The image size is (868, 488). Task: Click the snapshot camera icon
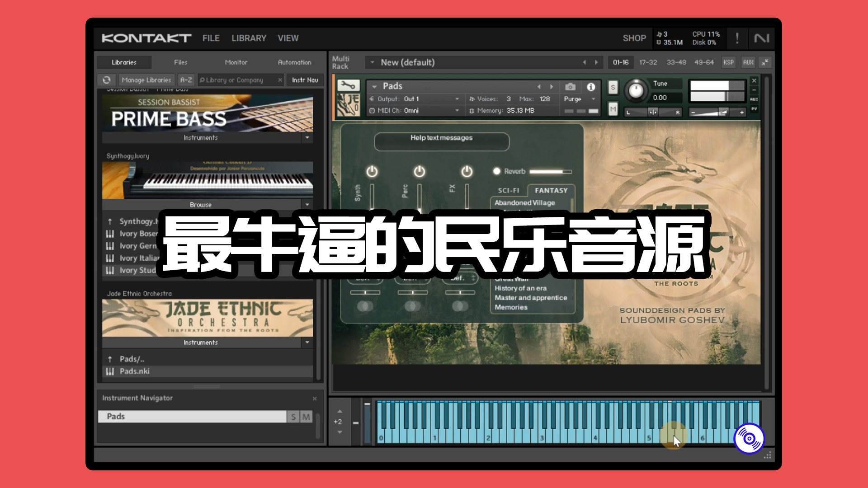coord(571,87)
